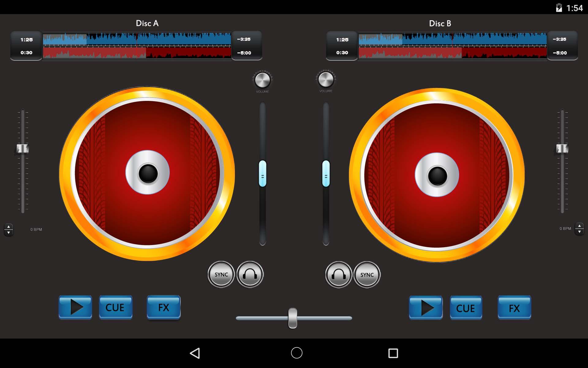Click the Disc B blue waveform track
This screenshot has width=588, height=368.
pyautogui.click(x=452, y=39)
